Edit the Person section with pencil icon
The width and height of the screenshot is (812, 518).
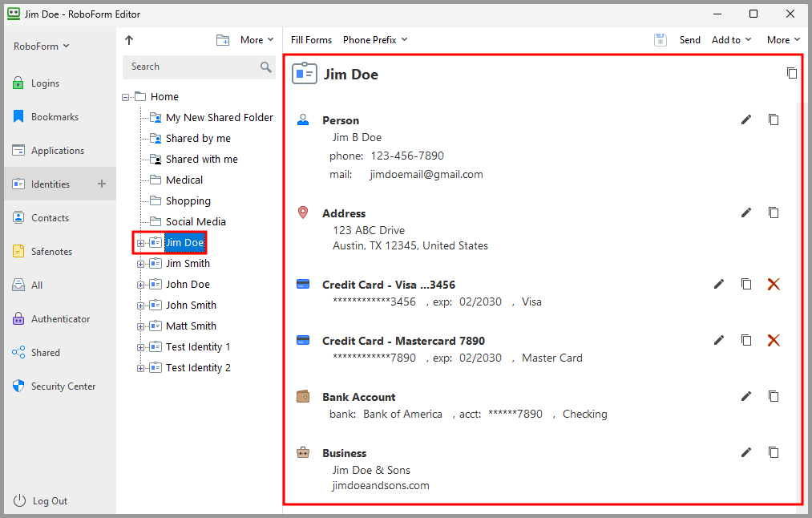(x=745, y=119)
